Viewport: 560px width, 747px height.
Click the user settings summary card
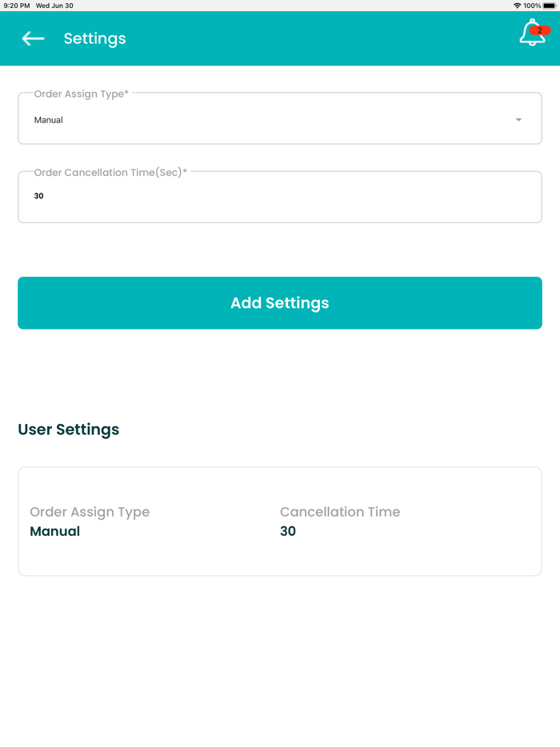coord(280,521)
